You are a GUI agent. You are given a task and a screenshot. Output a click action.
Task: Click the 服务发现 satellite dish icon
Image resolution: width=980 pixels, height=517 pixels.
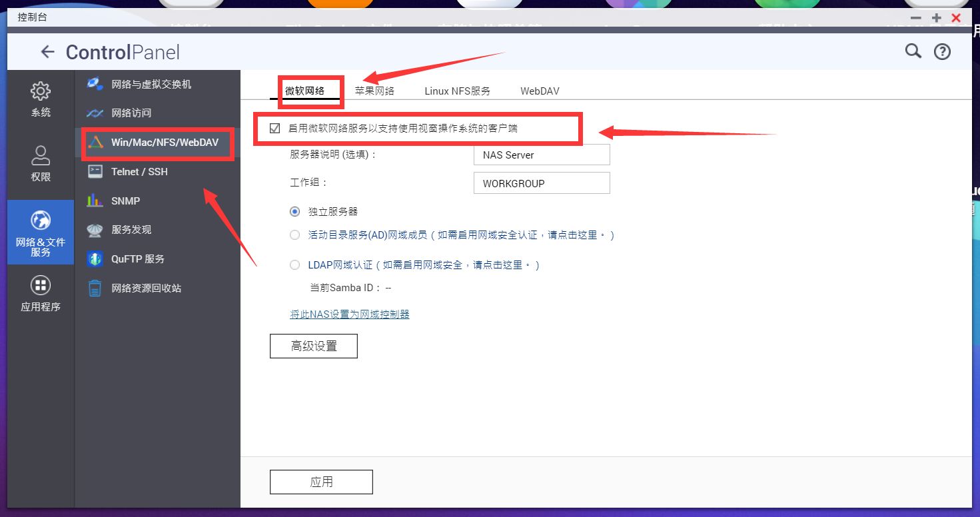pyautogui.click(x=95, y=230)
